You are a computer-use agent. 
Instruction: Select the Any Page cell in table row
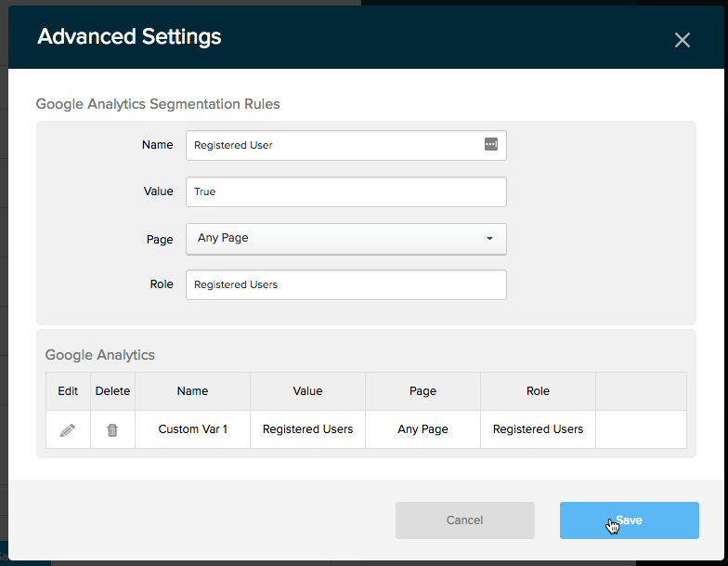pos(422,429)
